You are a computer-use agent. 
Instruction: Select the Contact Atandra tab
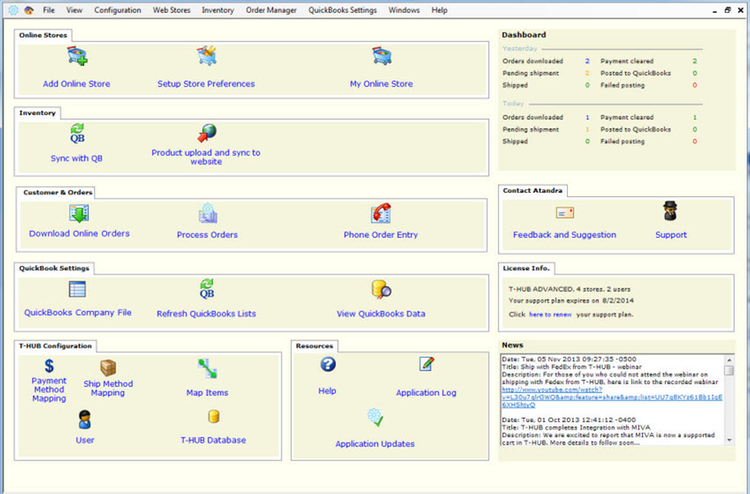tap(532, 190)
